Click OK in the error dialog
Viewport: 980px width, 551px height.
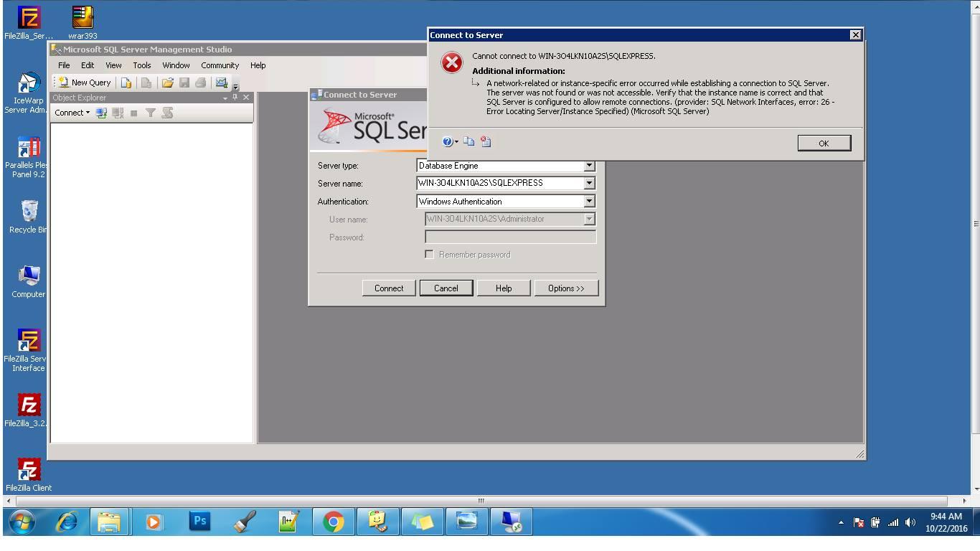[824, 143]
